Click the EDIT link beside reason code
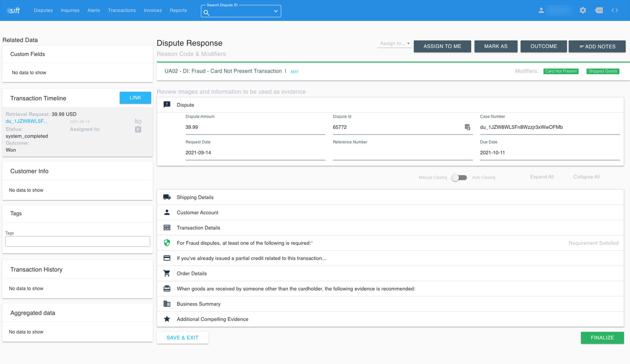The width and height of the screenshot is (630, 364). click(294, 72)
